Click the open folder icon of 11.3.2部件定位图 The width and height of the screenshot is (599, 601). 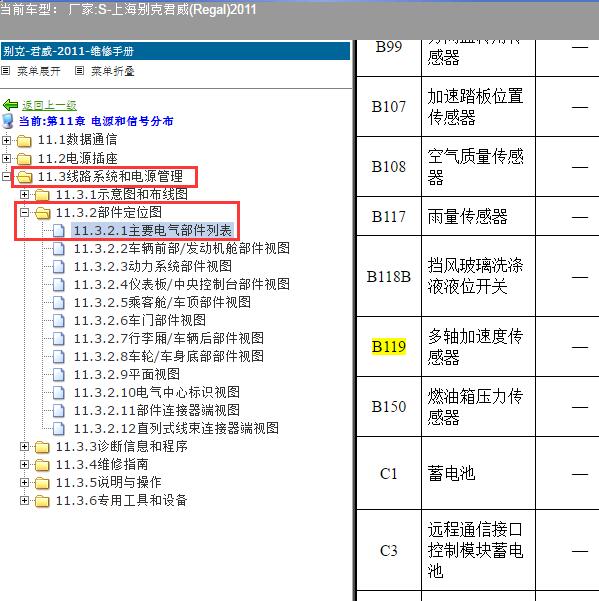(42, 213)
